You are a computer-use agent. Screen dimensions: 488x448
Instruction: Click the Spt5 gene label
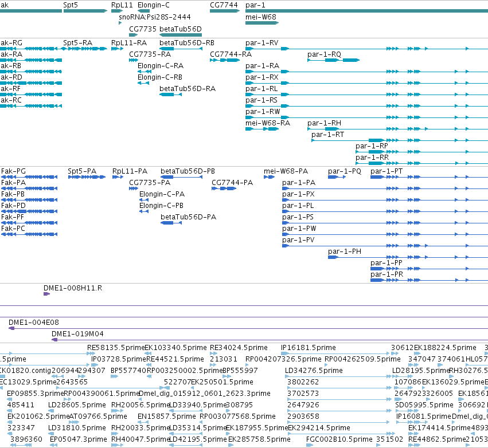pos(71,5)
